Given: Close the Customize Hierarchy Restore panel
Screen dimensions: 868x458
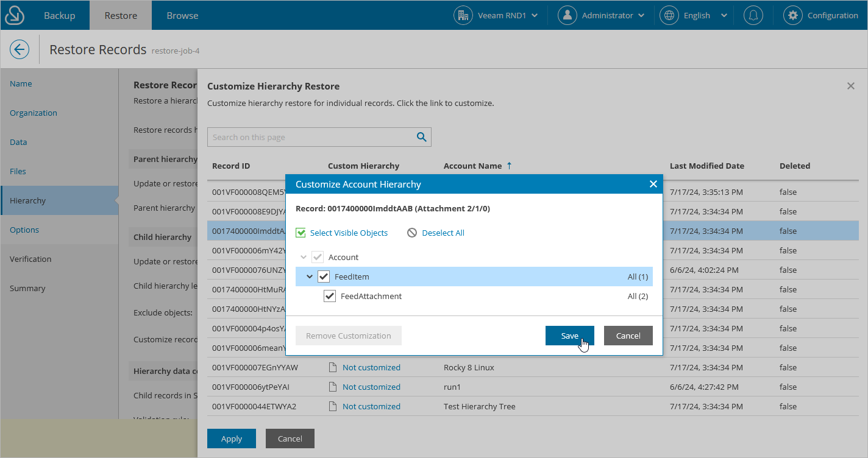Looking at the screenshot, I should 851,86.
